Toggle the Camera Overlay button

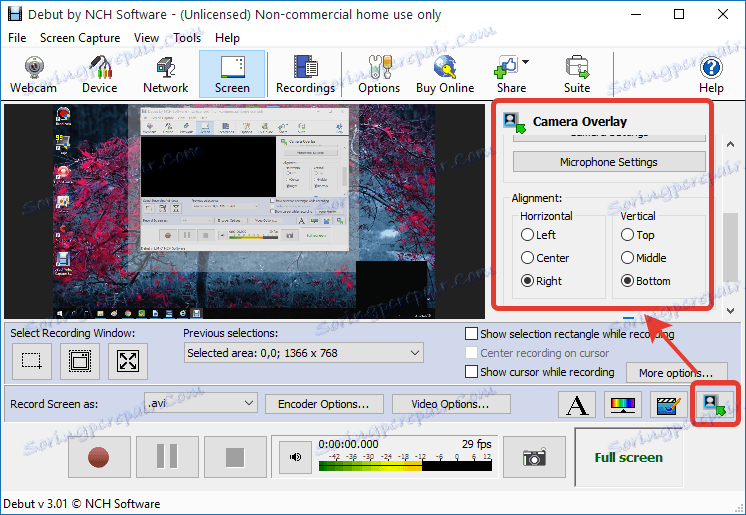pos(715,405)
